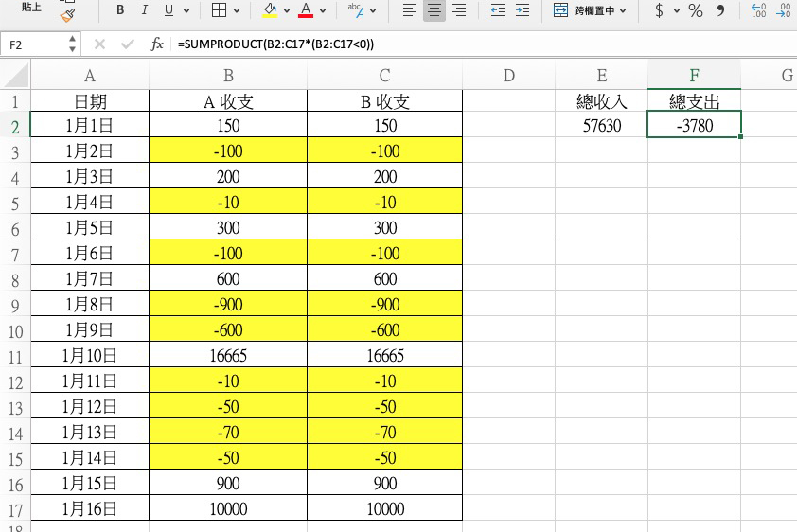Select -70 in column B
This screenshot has height=532, width=797.
[x=228, y=432]
